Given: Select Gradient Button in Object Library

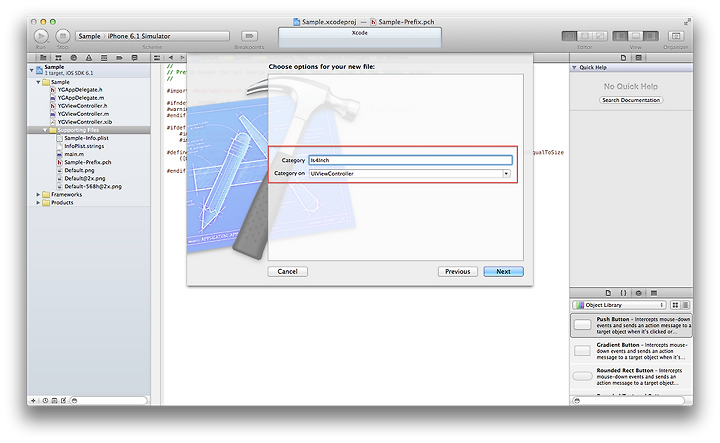Looking at the screenshot, I should [x=631, y=351].
